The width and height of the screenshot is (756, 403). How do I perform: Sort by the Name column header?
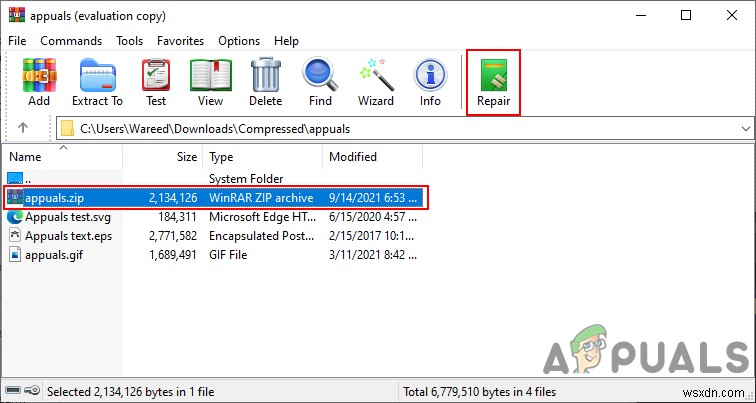pyautogui.click(x=62, y=157)
